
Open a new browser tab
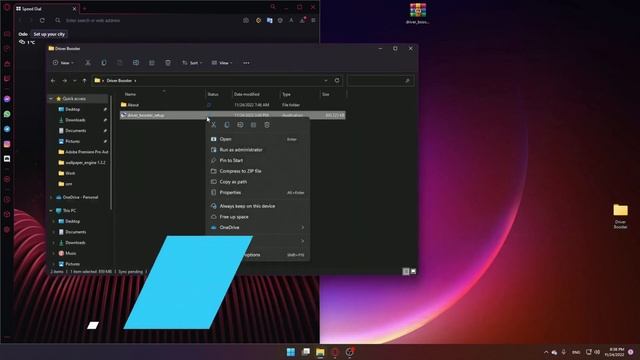[x=84, y=8]
